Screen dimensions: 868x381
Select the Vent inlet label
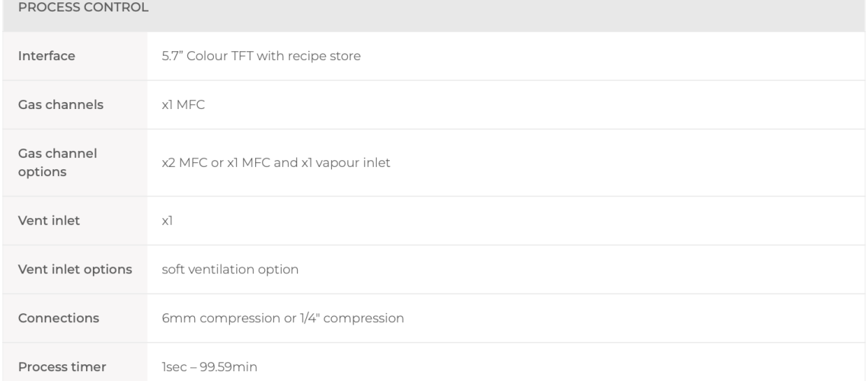(x=49, y=220)
